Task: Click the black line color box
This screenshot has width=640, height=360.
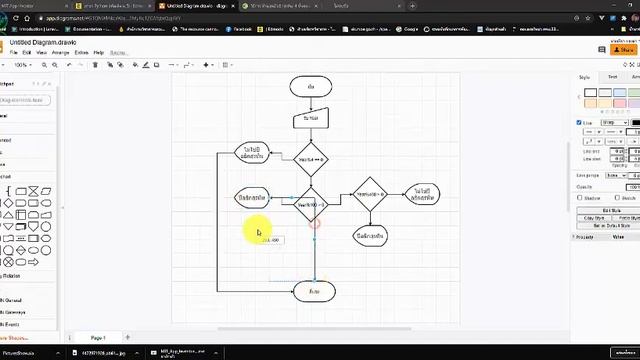Action: click(x=636, y=122)
